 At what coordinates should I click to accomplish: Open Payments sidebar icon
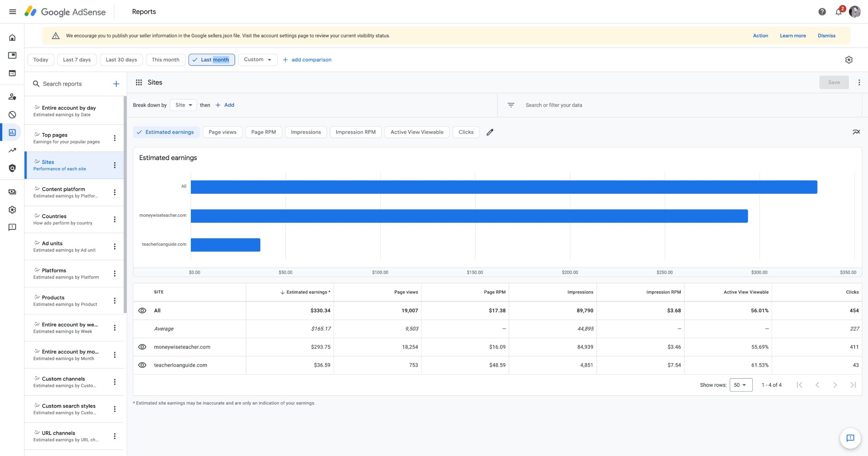pyautogui.click(x=12, y=192)
